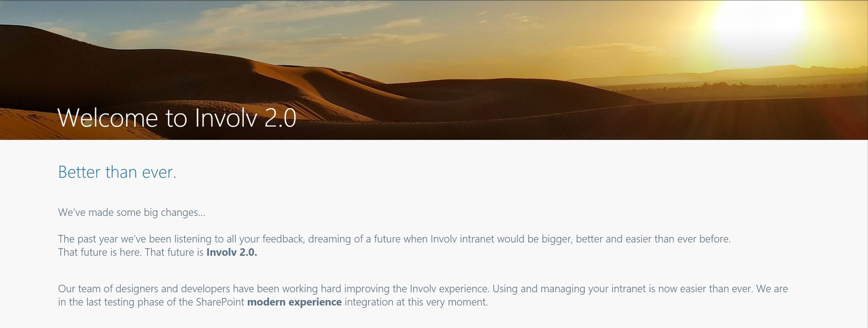This screenshot has width=868, height=328.
Task: Click the phrase "testing phase"
Action: 134,302
